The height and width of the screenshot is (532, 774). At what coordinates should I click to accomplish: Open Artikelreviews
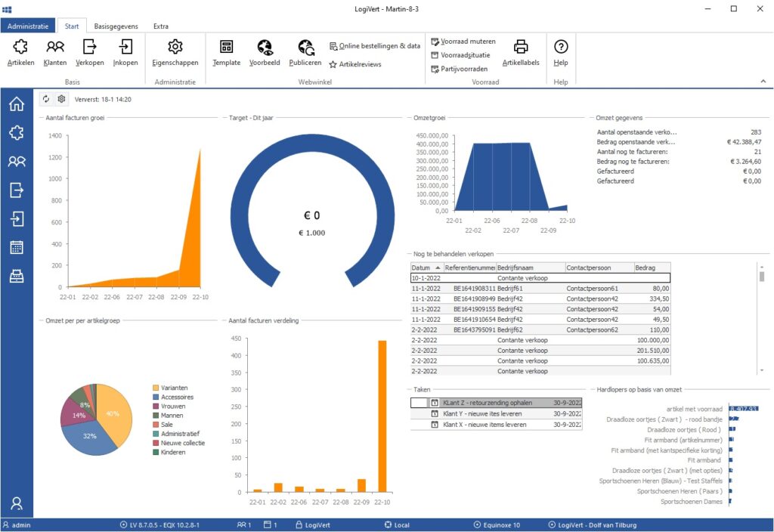(x=355, y=64)
